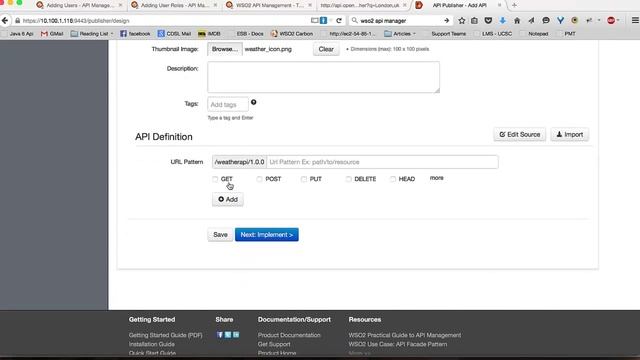
Task: Click the search go arrow icon
Action: coord(447,20)
